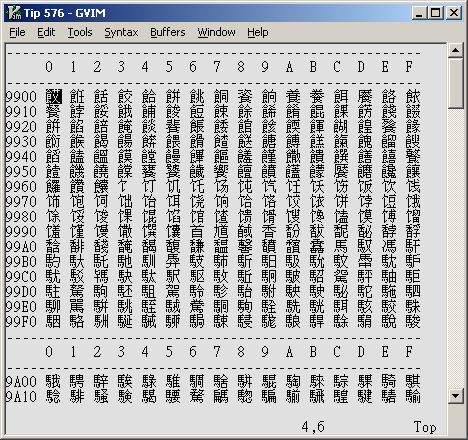Click the scrollbar up arrow
Screen dimensions: 468x440
(x=455, y=50)
